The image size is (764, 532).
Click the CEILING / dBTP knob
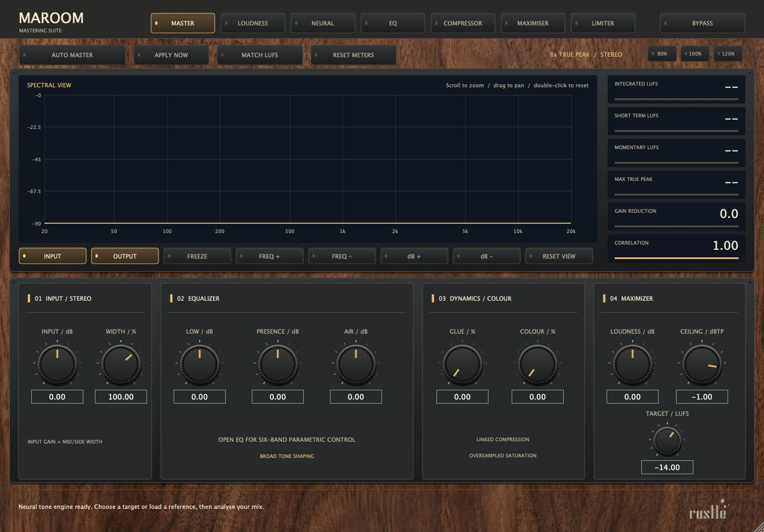pyautogui.click(x=702, y=365)
